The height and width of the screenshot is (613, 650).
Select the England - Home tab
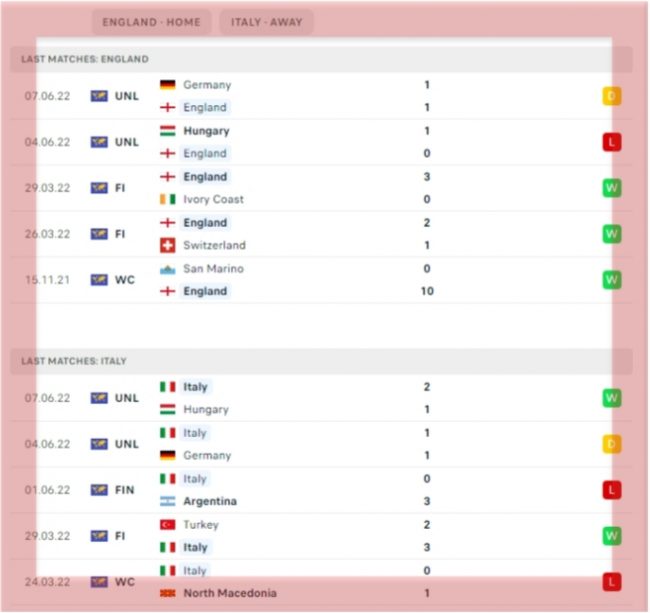click(150, 22)
